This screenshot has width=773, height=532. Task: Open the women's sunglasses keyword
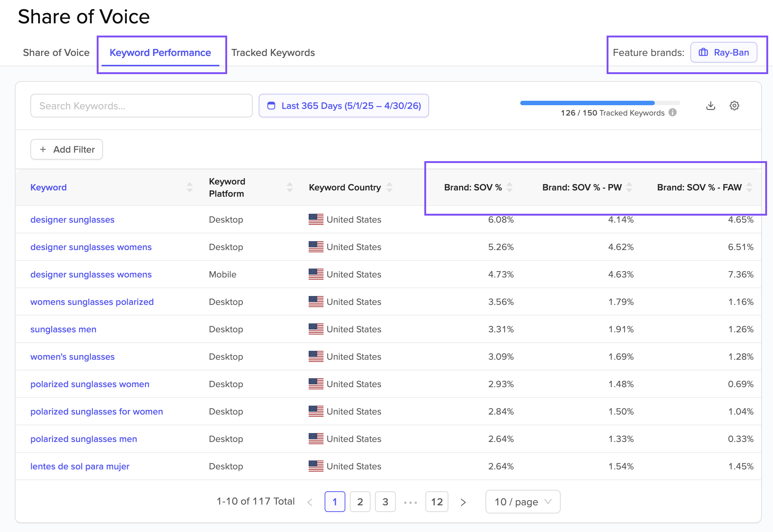point(72,357)
